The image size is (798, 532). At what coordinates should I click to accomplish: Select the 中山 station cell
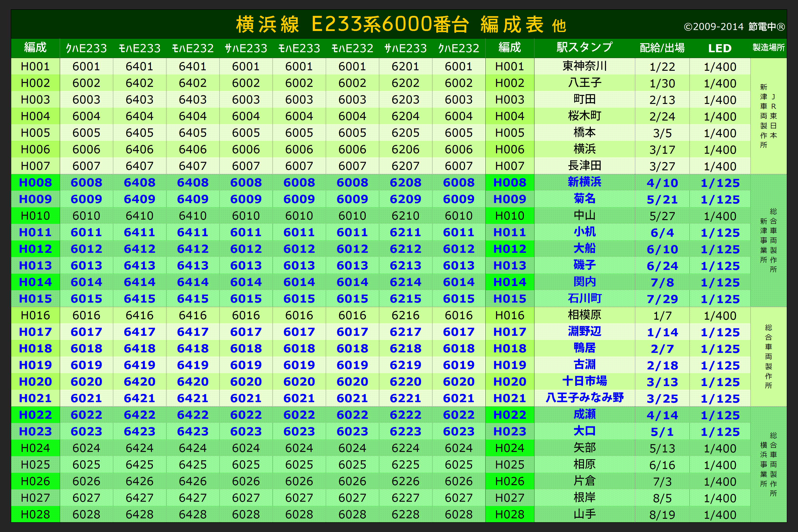click(x=584, y=215)
